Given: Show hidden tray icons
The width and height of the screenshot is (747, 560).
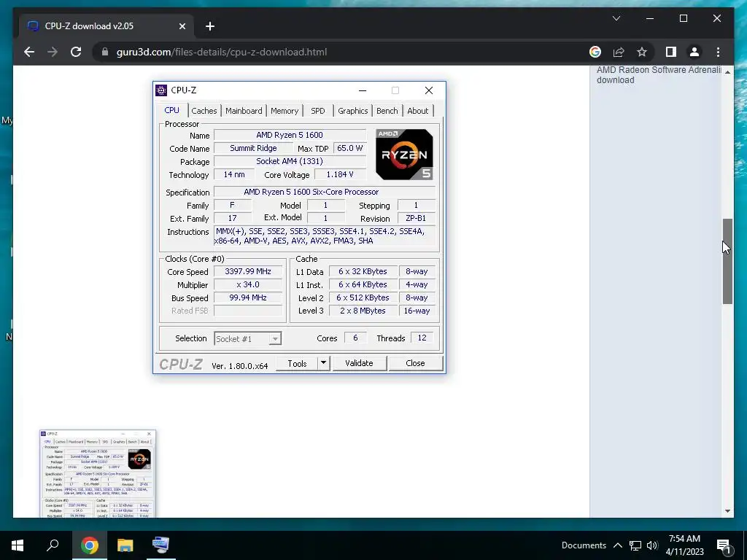Looking at the screenshot, I should pyautogui.click(x=617, y=545).
